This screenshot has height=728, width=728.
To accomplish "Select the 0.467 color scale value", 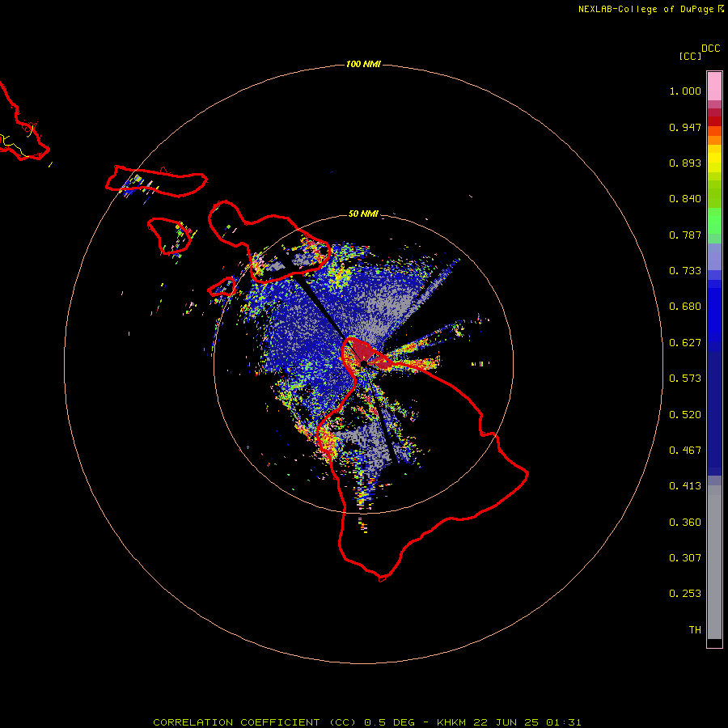I will point(685,451).
